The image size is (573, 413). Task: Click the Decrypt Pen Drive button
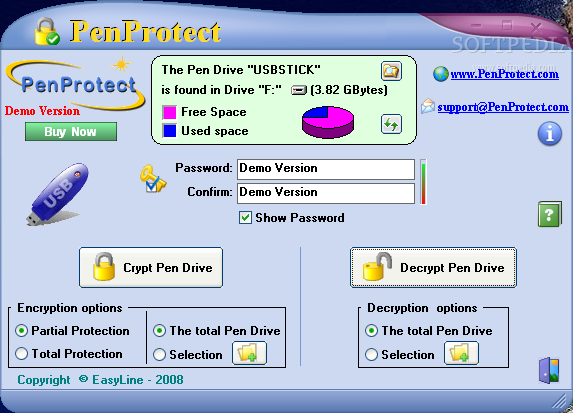(x=433, y=268)
